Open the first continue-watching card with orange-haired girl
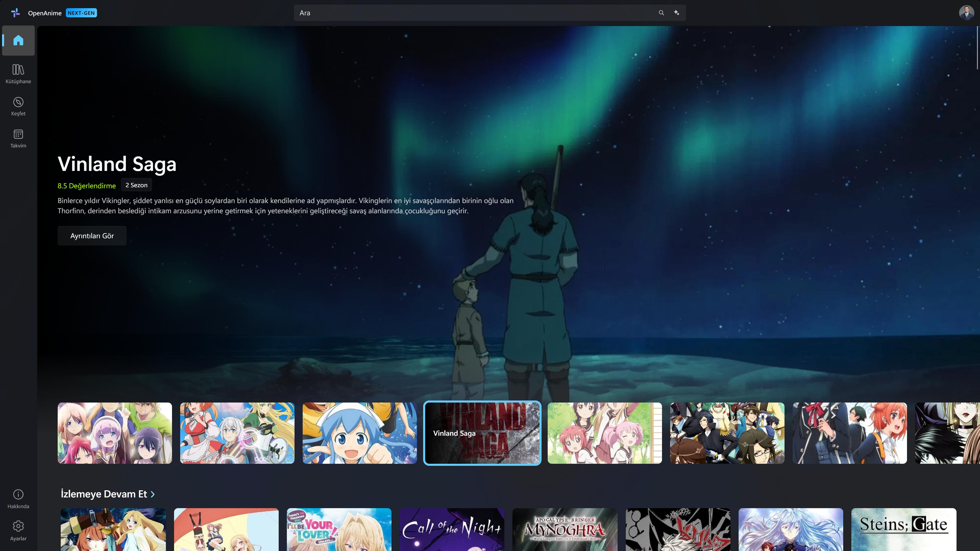This screenshot has height=551, width=980. tap(113, 529)
